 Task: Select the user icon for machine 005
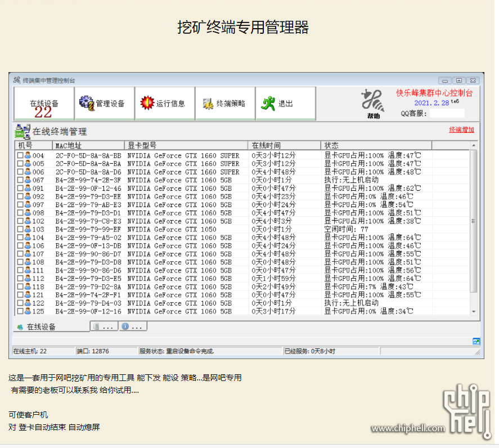coord(28,164)
